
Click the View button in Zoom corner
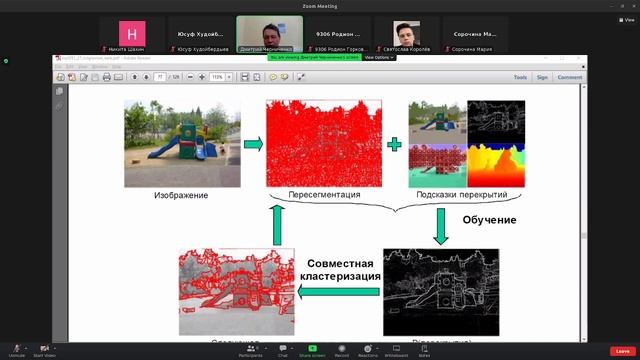click(x=627, y=20)
